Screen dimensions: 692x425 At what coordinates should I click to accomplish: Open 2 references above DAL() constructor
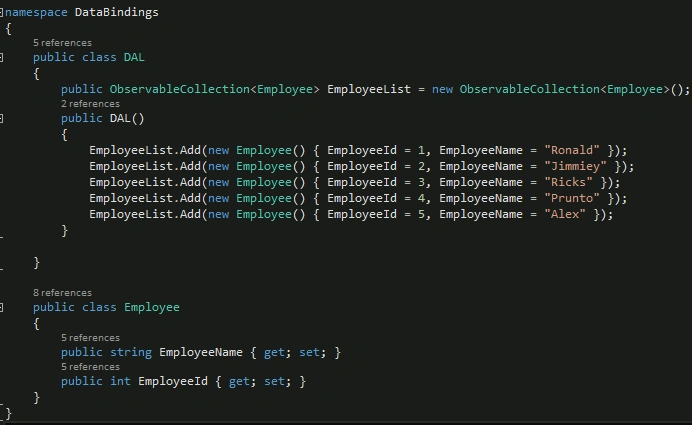click(x=90, y=104)
